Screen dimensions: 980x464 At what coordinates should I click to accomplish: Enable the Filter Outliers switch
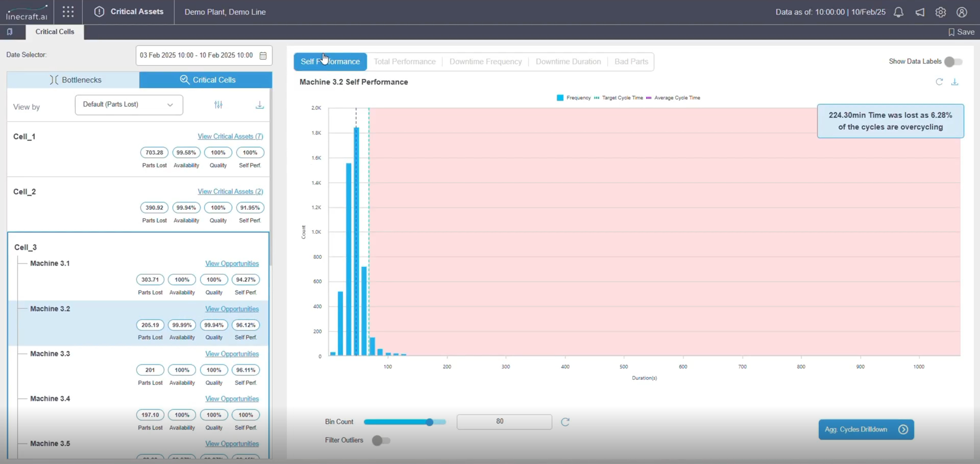click(381, 441)
